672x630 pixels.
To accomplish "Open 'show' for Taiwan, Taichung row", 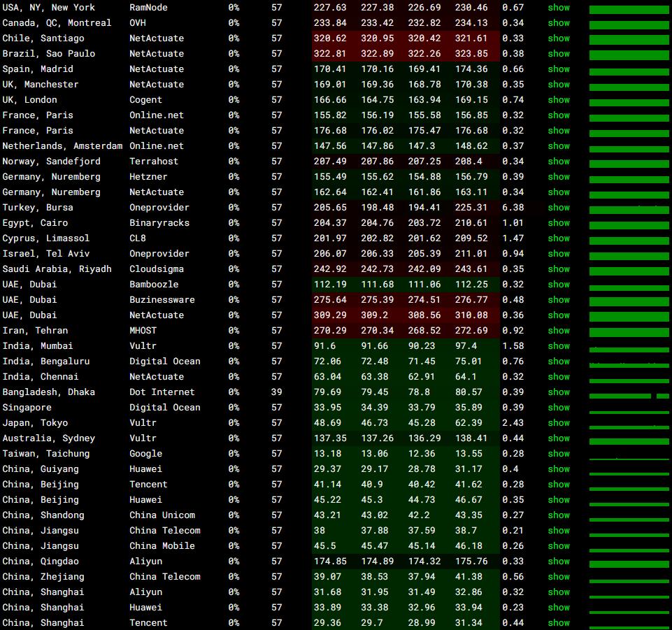I will coord(559,454).
